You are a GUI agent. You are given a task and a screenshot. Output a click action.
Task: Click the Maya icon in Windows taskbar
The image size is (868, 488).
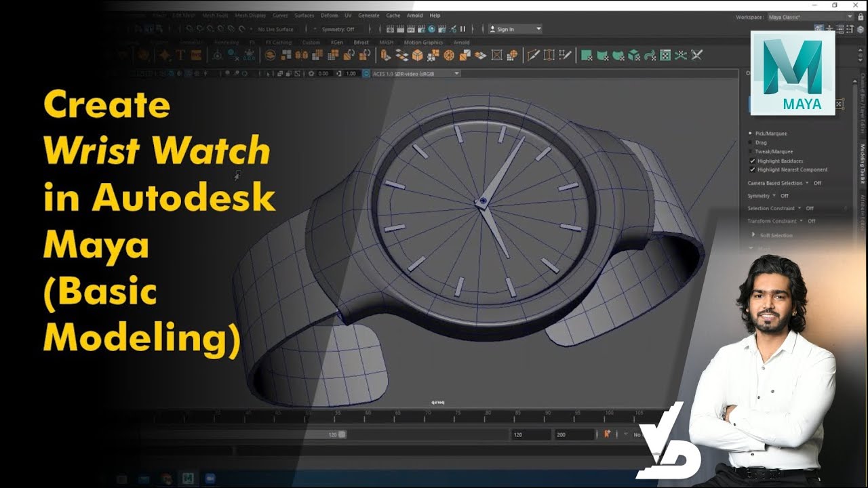[187, 479]
